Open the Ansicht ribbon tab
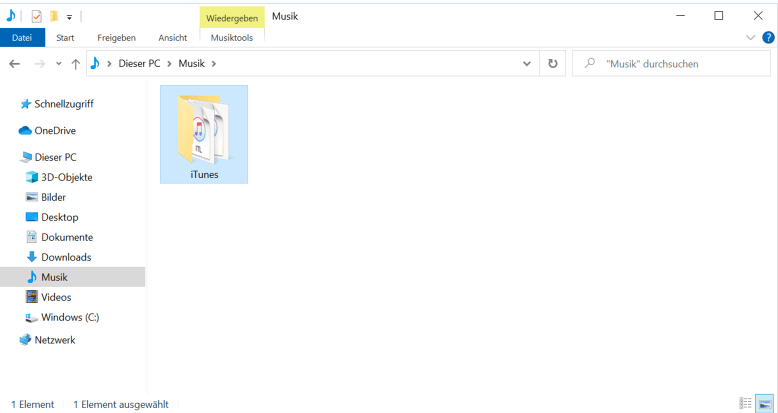Screen dimensions: 778x413 tap(173, 38)
